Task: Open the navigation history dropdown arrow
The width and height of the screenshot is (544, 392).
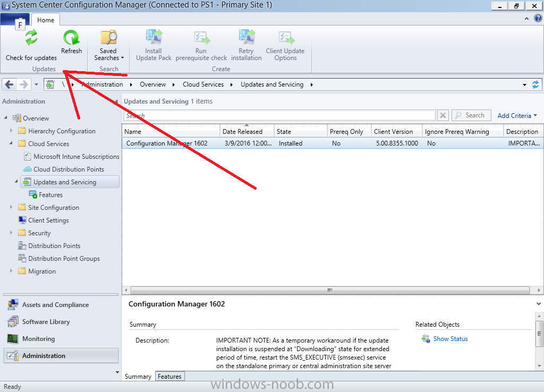Action: 36,84
